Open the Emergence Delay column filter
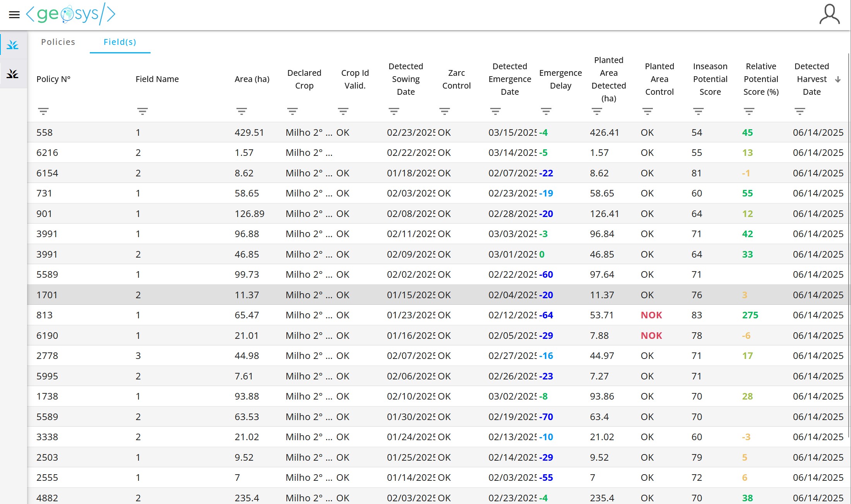The image size is (851, 504). pyautogui.click(x=546, y=111)
